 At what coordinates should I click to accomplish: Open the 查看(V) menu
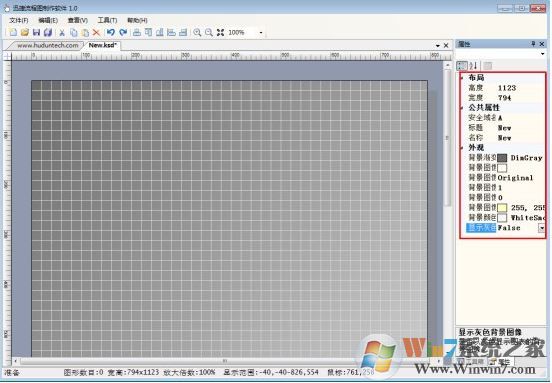point(77,20)
